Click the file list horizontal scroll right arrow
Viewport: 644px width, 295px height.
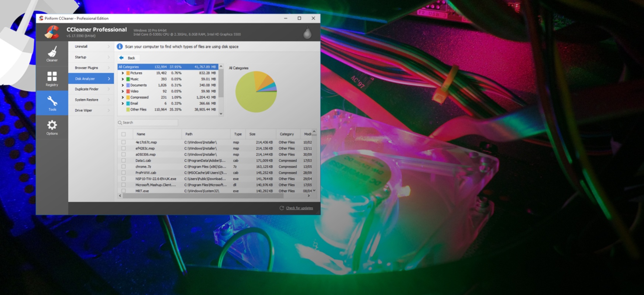(309, 196)
